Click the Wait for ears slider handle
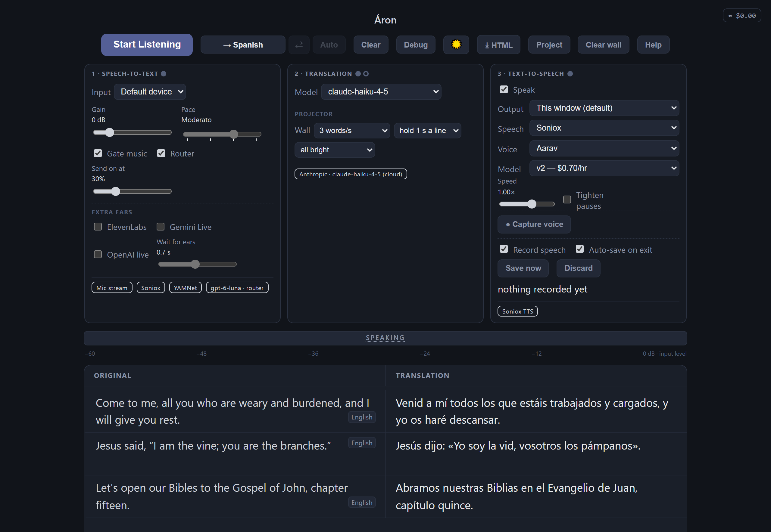The image size is (771, 532). point(195,264)
